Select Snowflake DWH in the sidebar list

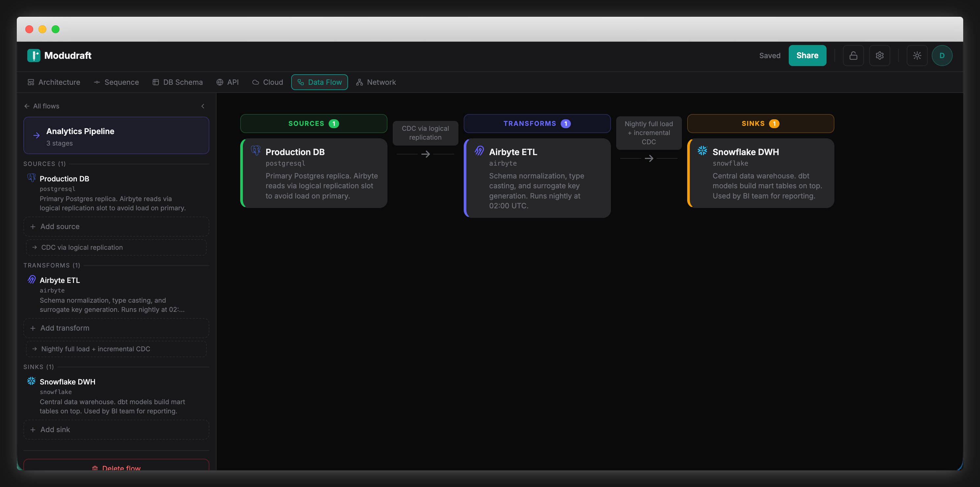(x=116, y=396)
